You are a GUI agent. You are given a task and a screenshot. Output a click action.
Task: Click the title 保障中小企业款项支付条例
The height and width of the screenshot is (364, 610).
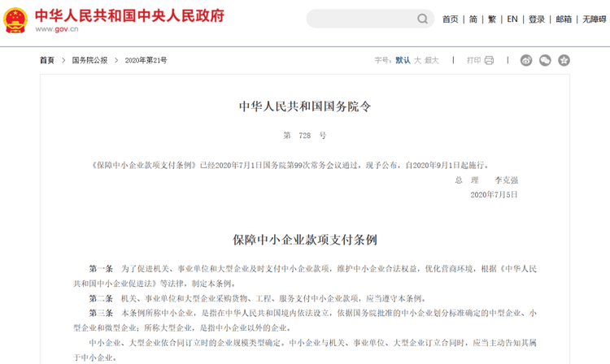tap(305, 240)
